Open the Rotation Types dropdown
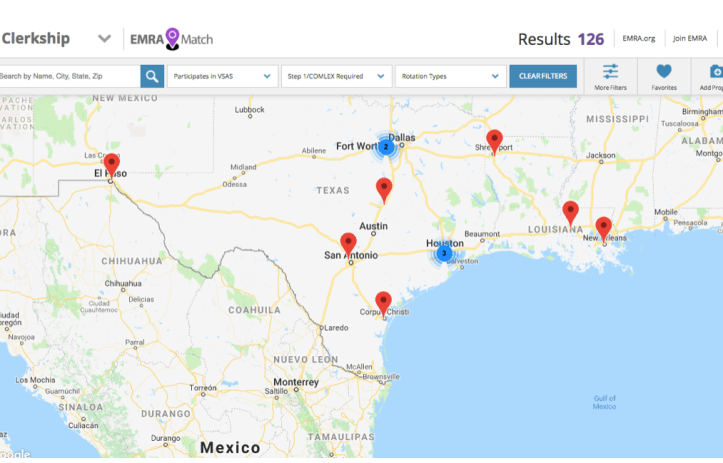 click(x=450, y=76)
